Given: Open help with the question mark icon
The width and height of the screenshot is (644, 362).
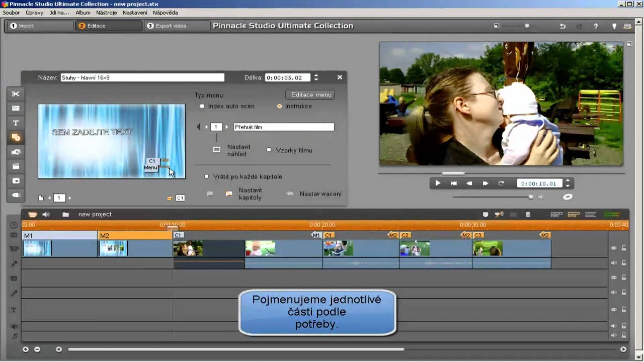Looking at the screenshot, I should (x=596, y=26).
